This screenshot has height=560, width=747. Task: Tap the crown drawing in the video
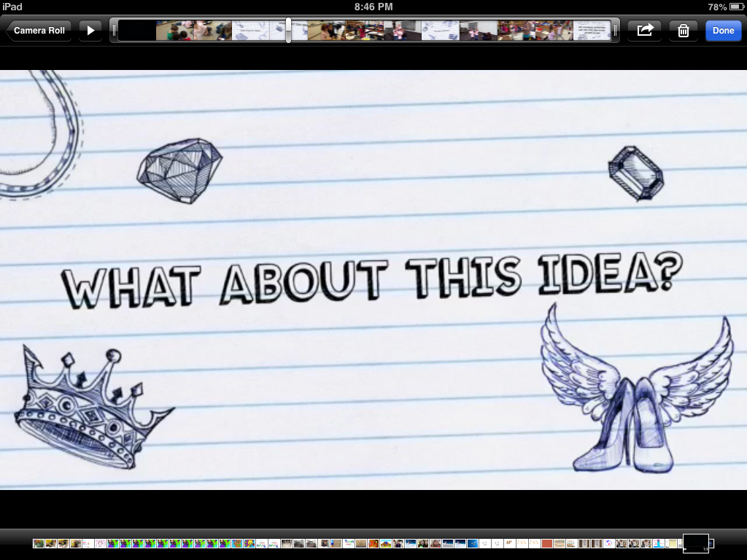pos(88,407)
